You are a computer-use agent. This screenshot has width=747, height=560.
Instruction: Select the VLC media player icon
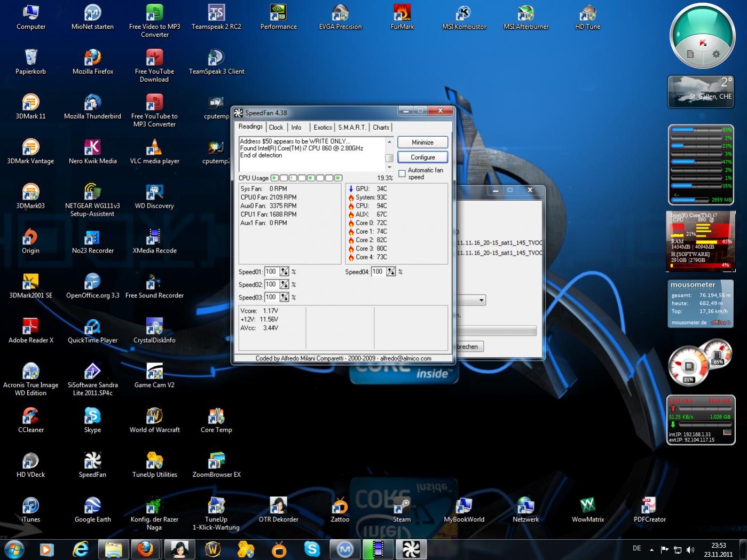(x=154, y=148)
